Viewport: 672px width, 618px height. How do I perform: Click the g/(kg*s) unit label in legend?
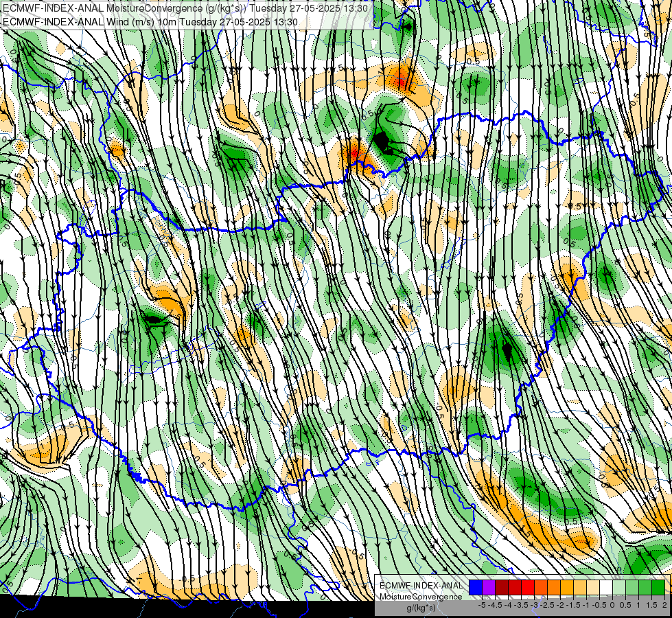pyautogui.click(x=421, y=608)
